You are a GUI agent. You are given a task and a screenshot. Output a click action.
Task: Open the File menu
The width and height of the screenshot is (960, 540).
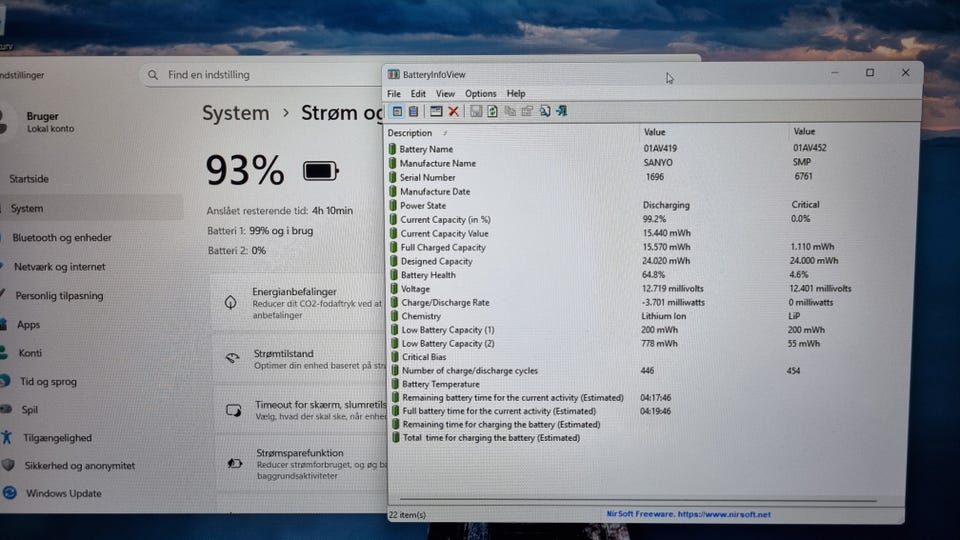394,94
